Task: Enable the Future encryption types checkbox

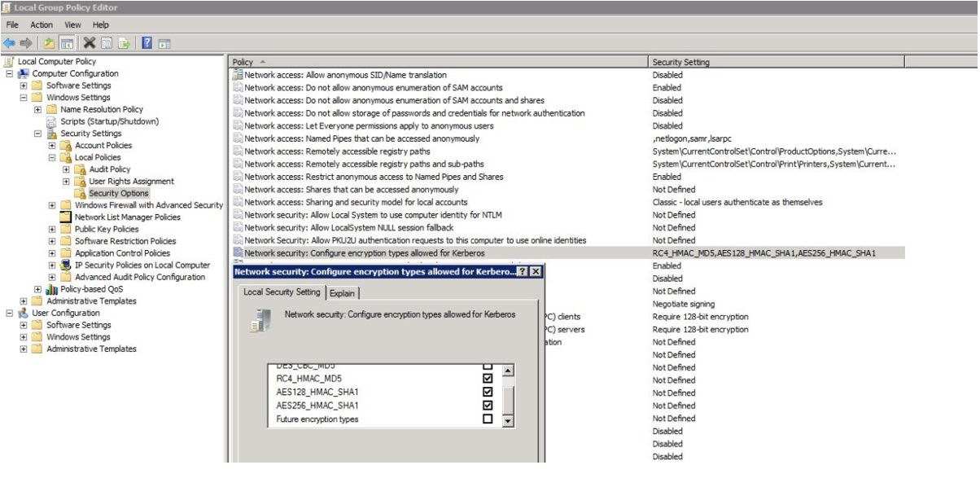Action: coord(488,419)
